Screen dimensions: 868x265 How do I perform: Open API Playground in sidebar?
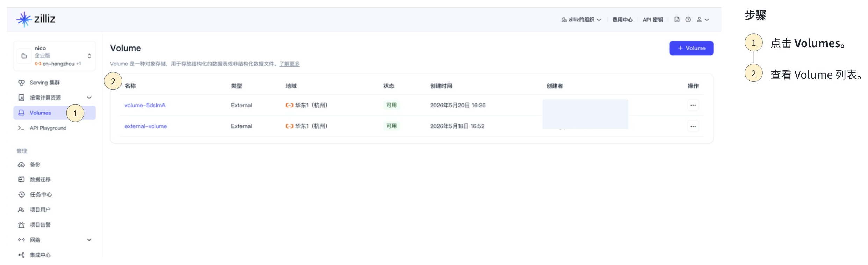click(48, 128)
